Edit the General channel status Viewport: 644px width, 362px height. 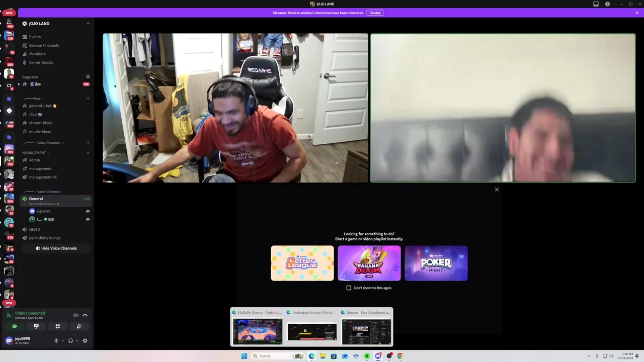pos(44,204)
